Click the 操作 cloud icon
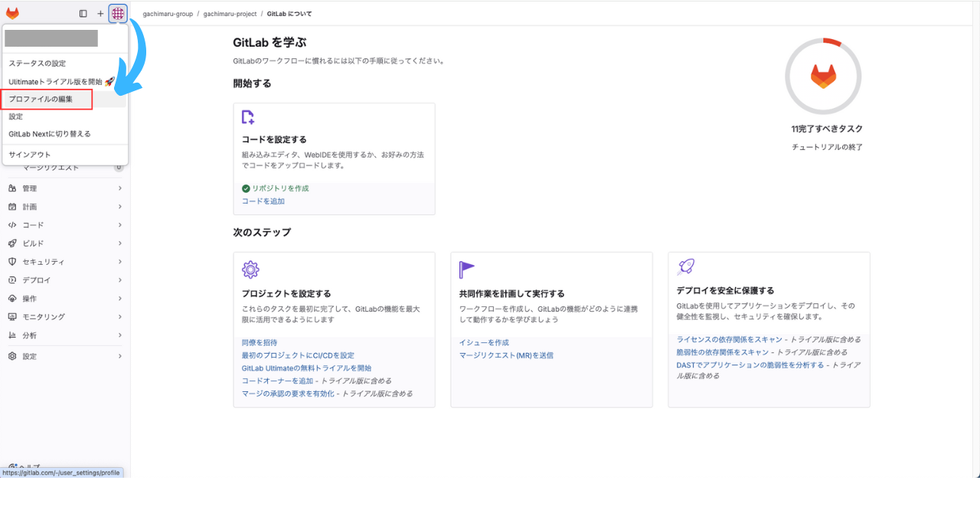 [12, 299]
